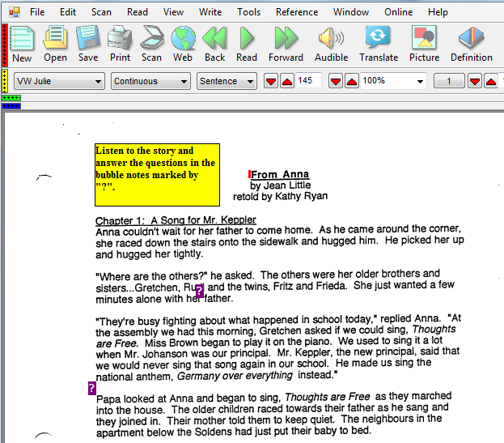Open the Help menu
504x443 pixels.
[438, 12]
